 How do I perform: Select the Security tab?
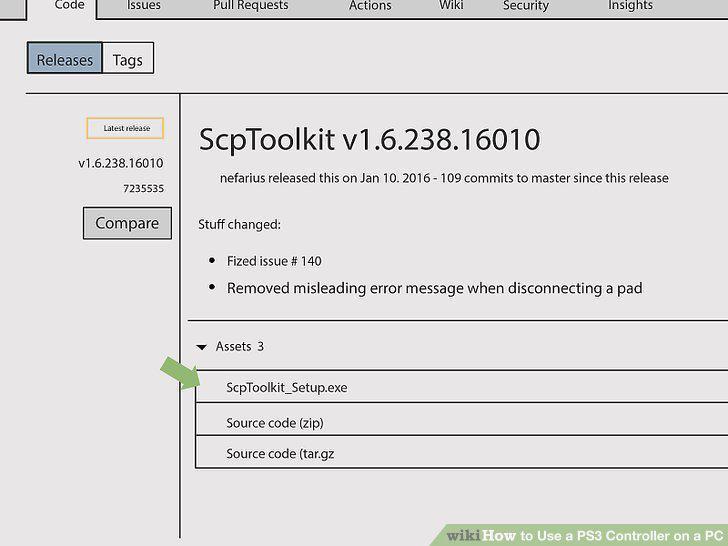526,6
